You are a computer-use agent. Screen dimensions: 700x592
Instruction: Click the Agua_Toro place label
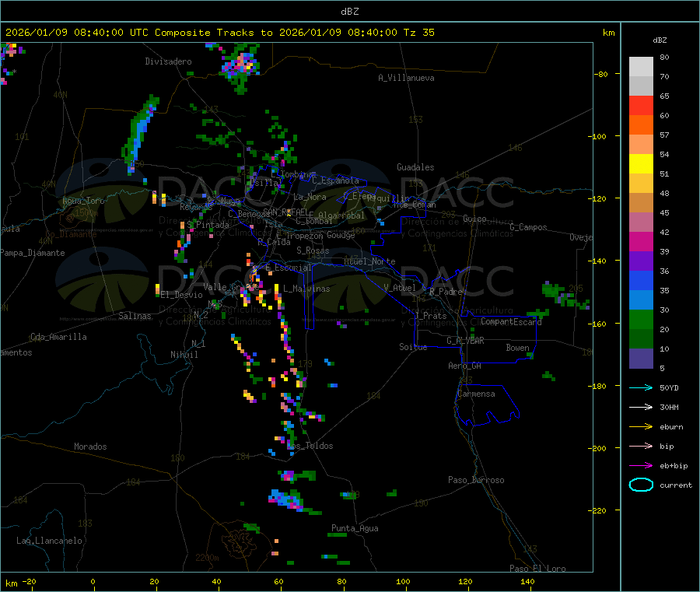coord(83,201)
